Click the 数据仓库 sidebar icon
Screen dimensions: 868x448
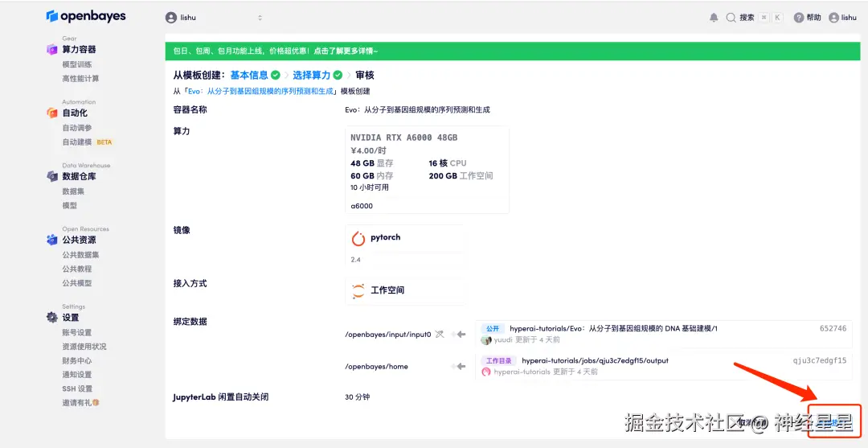pyautogui.click(x=52, y=176)
